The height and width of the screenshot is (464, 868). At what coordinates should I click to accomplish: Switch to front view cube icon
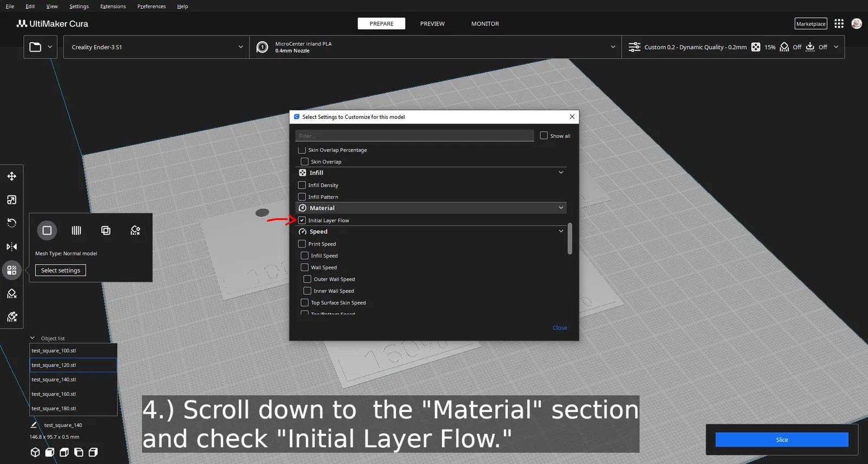50,452
